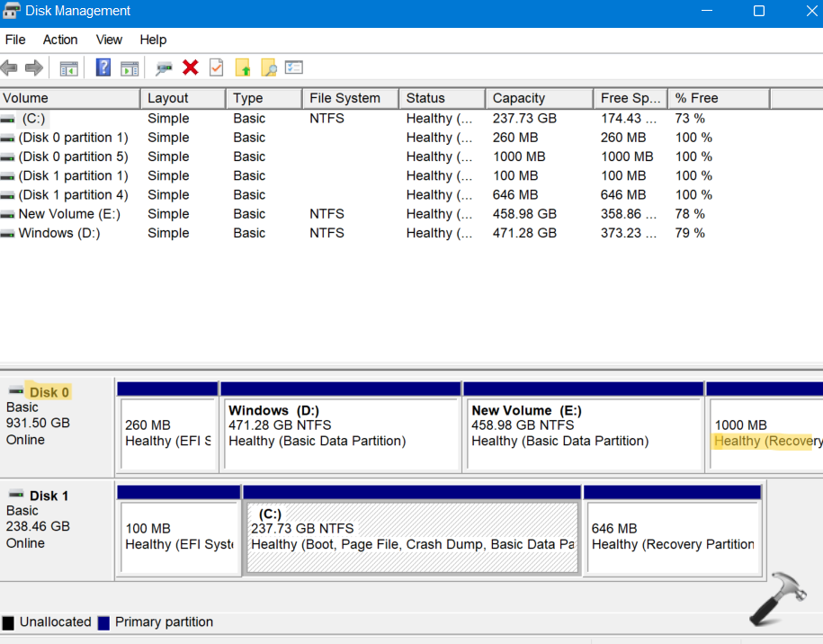Click the folder with green arrow icon

[242, 67]
